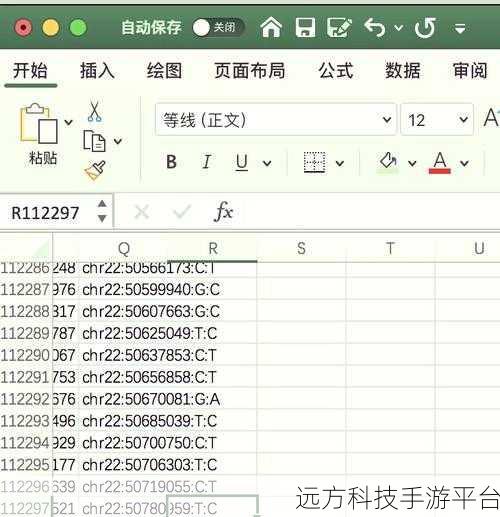
Task: Toggle the AutoSave switch
Action: (218, 28)
